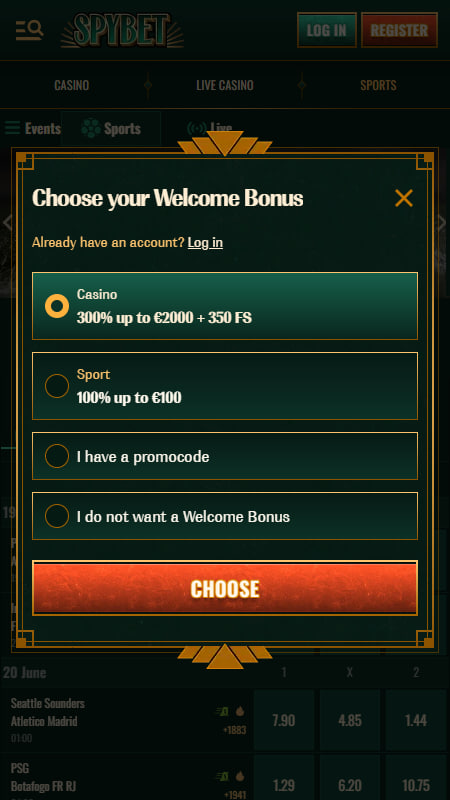
Task: Open the hamburger search menu icon
Action: 29,30
